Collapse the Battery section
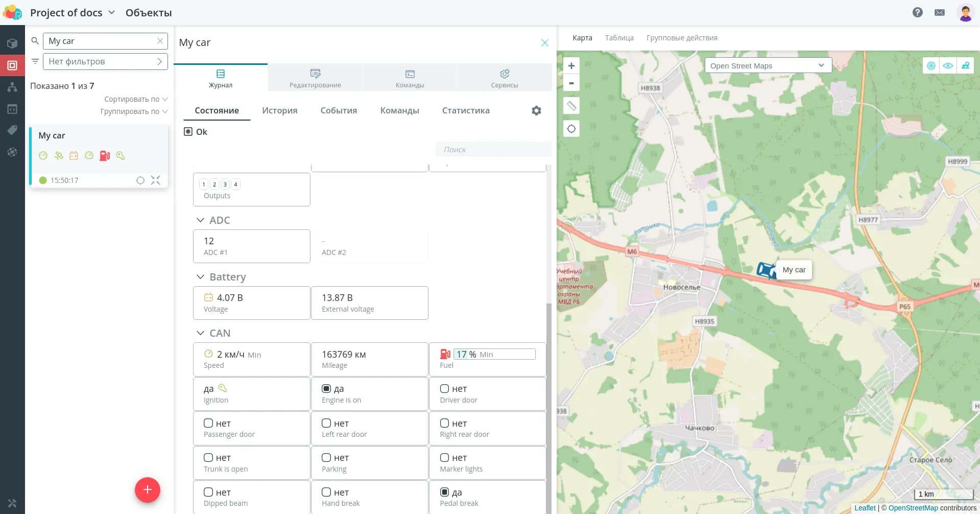The image size is (980, 514). coord(200,277)
